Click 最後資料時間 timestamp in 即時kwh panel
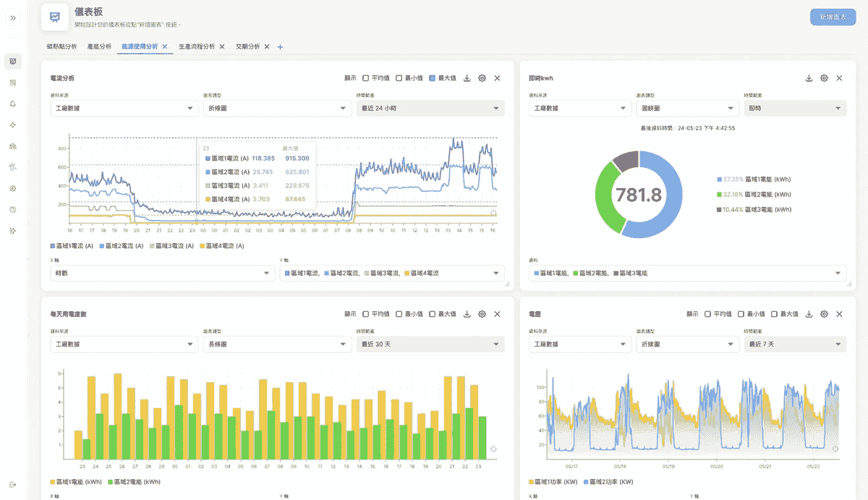The width and height of the screenshot is (868, 500). (x=688, y=128)
